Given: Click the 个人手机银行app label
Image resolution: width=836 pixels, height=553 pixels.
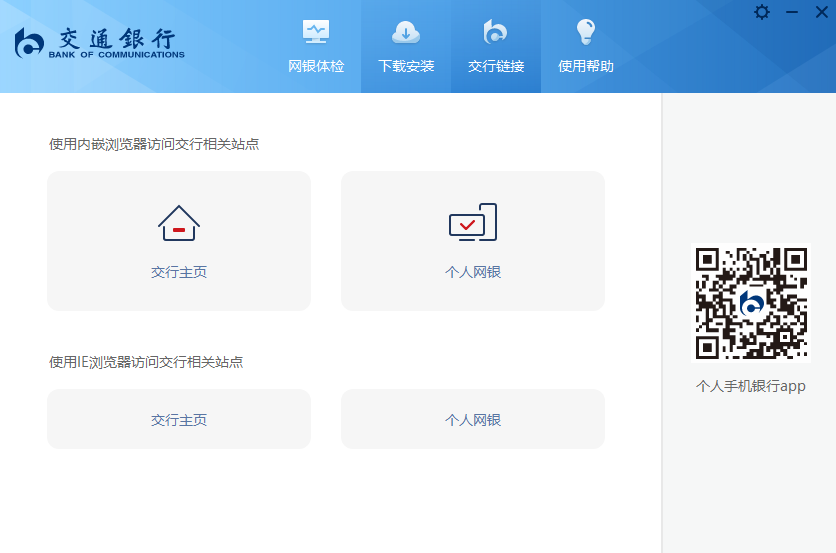Looking at the screenshot, I should point(751,386).
